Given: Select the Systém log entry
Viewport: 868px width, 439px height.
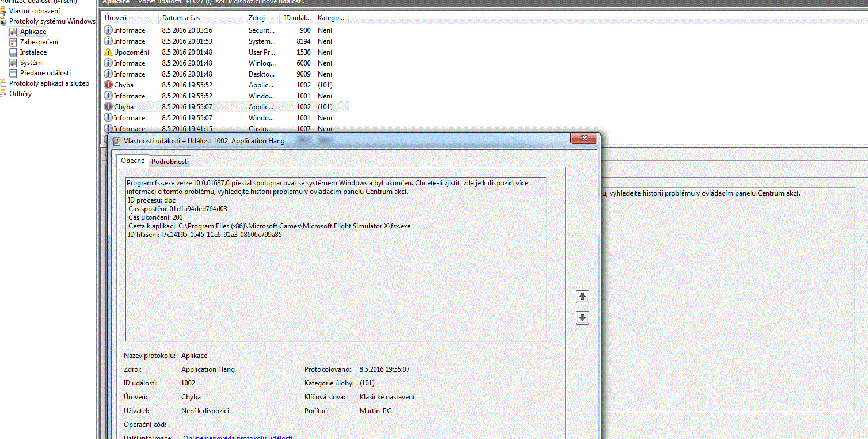Looking at the screenshot, I should 31,63.
